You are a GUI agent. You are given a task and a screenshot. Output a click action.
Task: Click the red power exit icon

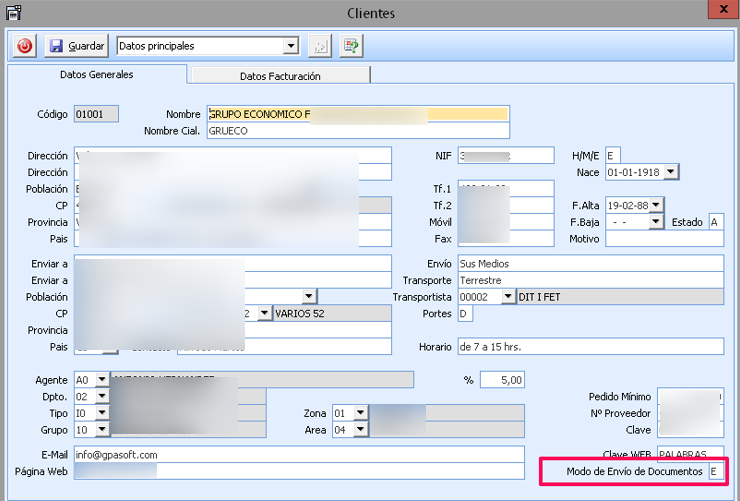pos(24,46)
